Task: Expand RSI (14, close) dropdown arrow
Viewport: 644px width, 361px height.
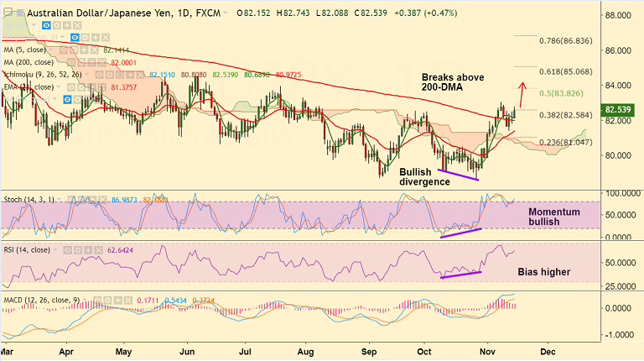Action: coord(55,250)
